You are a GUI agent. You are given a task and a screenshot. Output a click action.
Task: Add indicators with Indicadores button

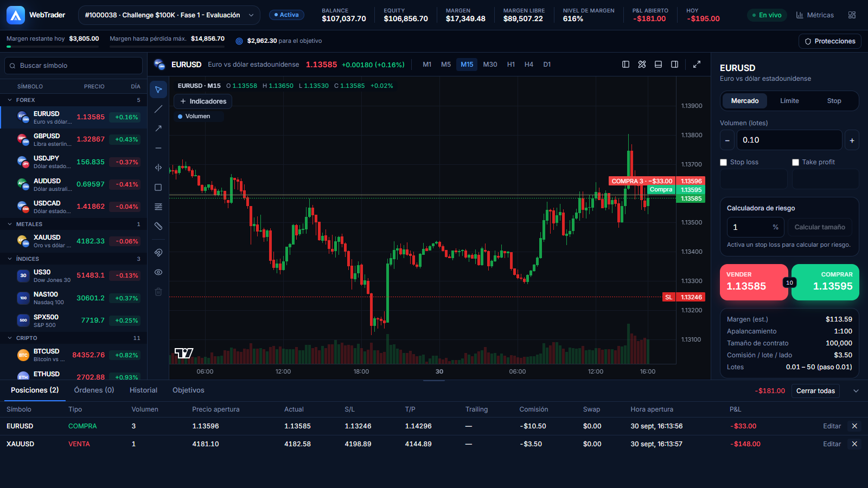pos(203,101)
